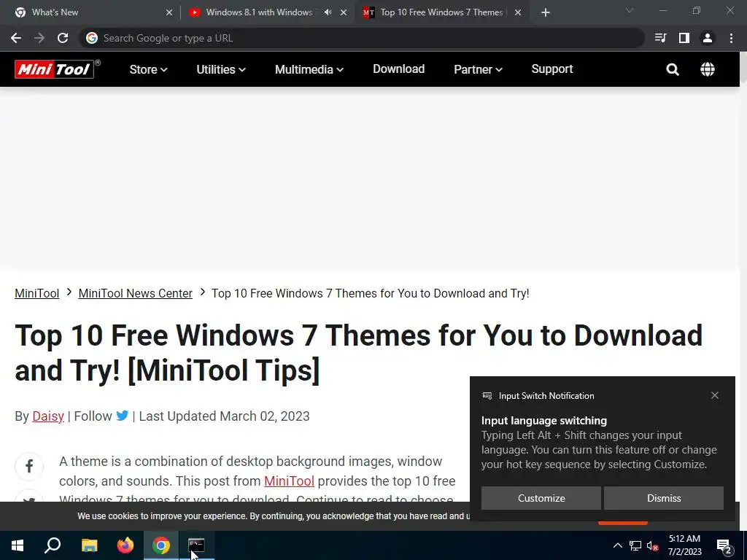Image resolution: width=747 pixels, height=560 pixels.
Task: Expand the Partner menu dropdown
Action: click(478, 69)
